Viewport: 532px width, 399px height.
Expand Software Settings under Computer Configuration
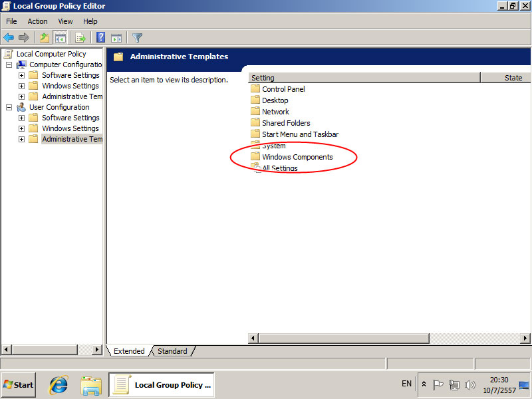point(21,75)
